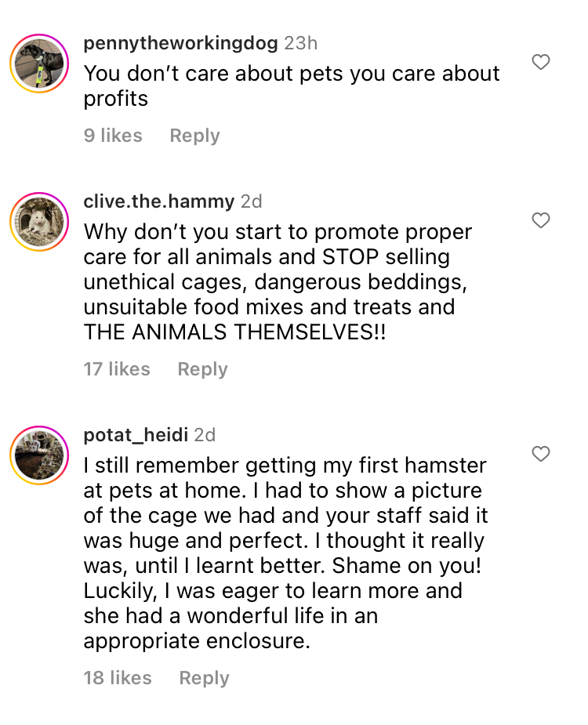This screenshot has width=588, height=725.
Task: View clive.the.hammy's avatar story
Action: coord(39,222)
